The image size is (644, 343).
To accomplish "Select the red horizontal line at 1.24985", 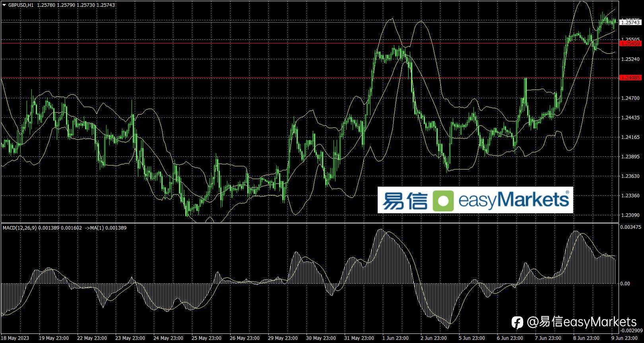I will (309, 78).
